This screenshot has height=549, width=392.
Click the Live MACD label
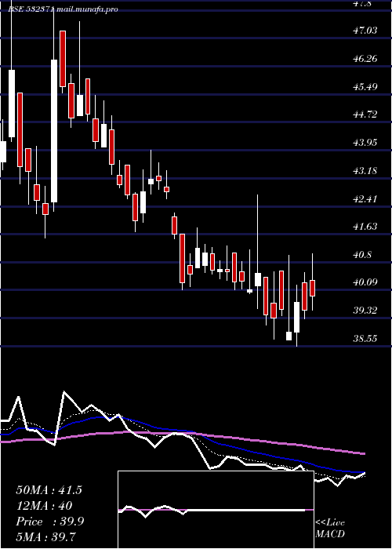(330, 528)
